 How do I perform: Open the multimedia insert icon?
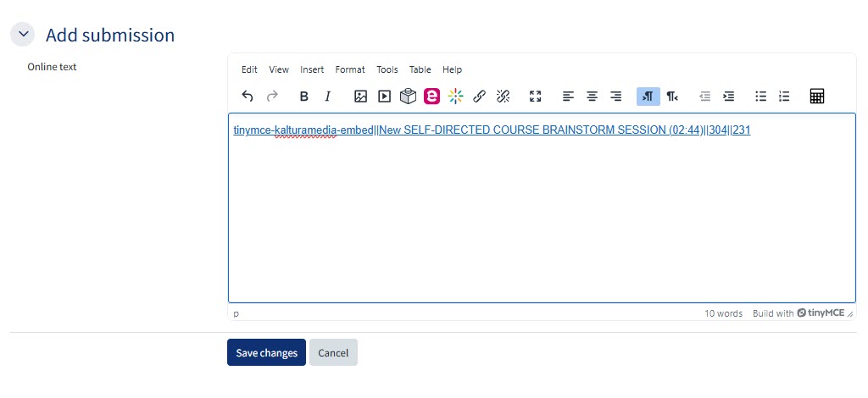[x=384, y=97]
